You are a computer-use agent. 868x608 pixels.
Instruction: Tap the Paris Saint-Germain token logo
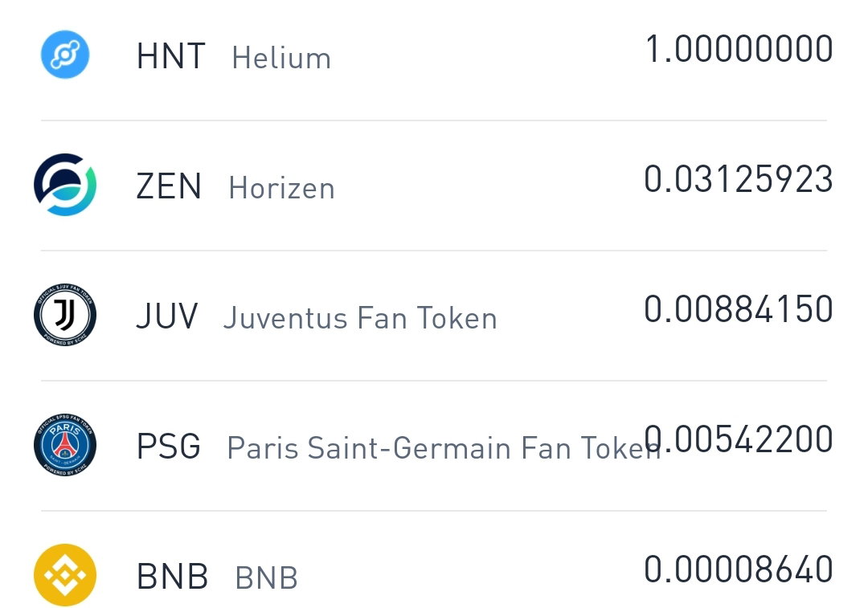tap(65, 445)
